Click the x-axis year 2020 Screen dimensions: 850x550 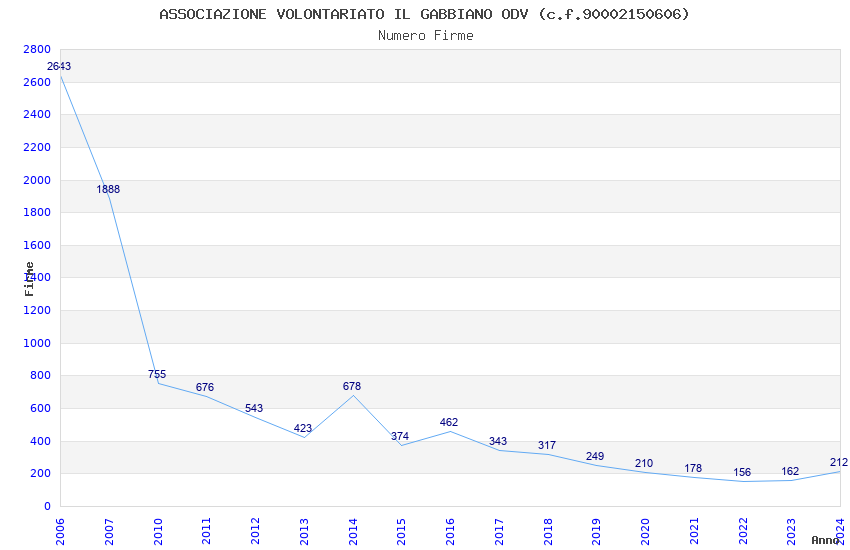[x=646, y=531]
